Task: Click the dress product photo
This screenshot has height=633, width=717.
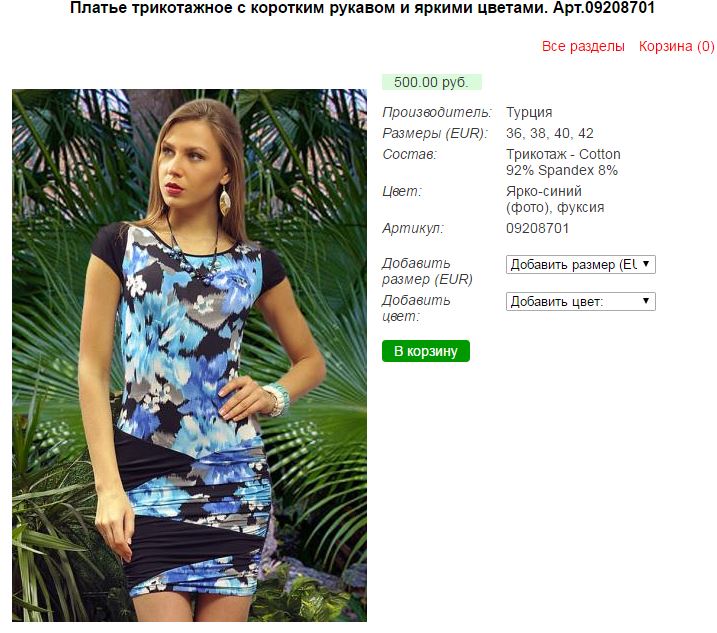Action: (189, 355)
